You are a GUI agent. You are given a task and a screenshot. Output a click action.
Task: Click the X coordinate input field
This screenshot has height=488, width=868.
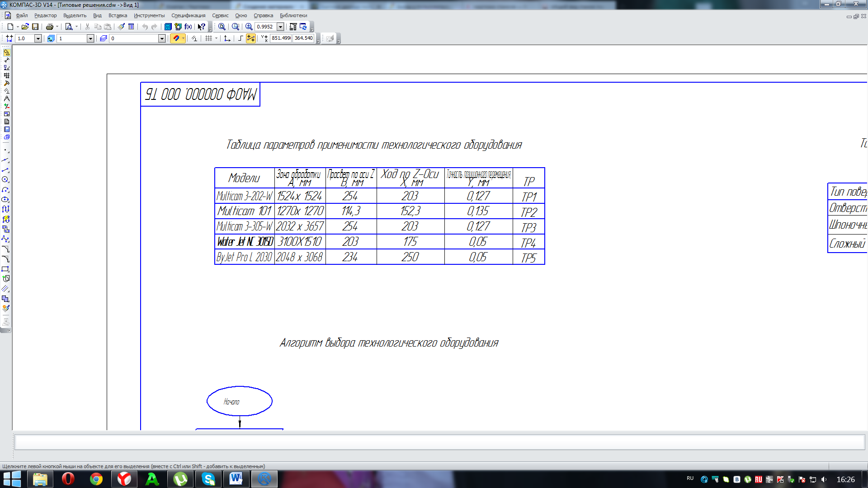281,38
